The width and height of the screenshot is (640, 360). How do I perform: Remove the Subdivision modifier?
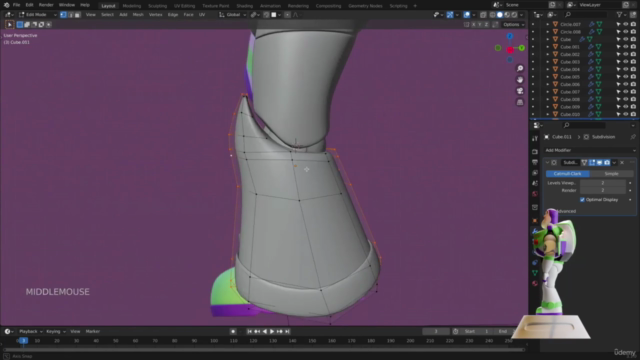[622, 162]
